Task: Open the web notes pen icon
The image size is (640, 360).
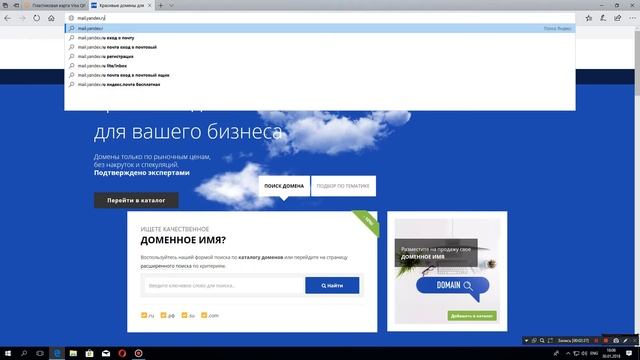Action: pos(603,18)
